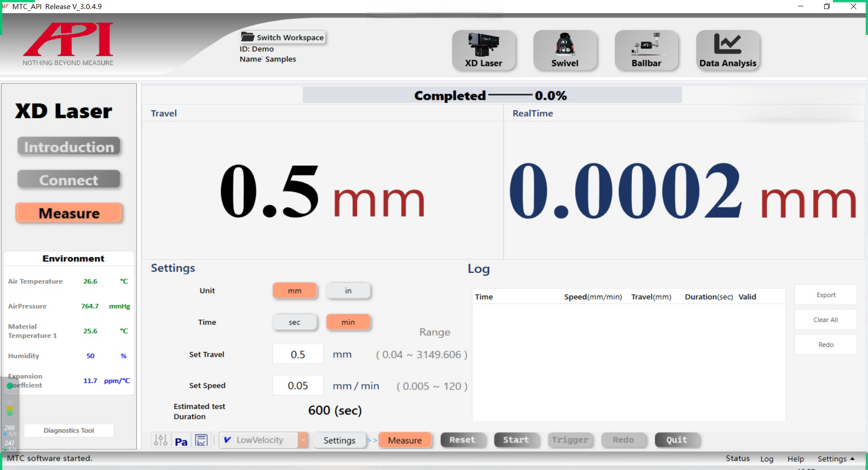This screenshot has height=470, width=868.
Task: Click the Valid column header
Action: tap(747, 297)
